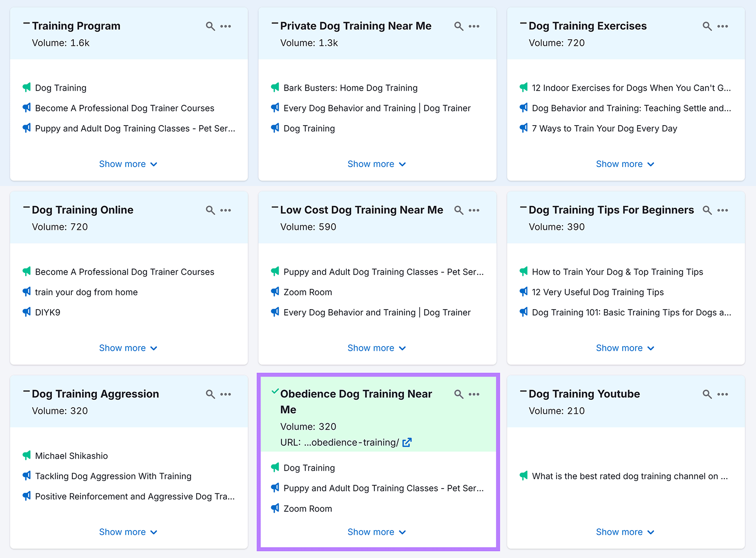Click Show more on Dog Training Youtube card
This screenshot has height=558, width=756.
pos(625,532)
